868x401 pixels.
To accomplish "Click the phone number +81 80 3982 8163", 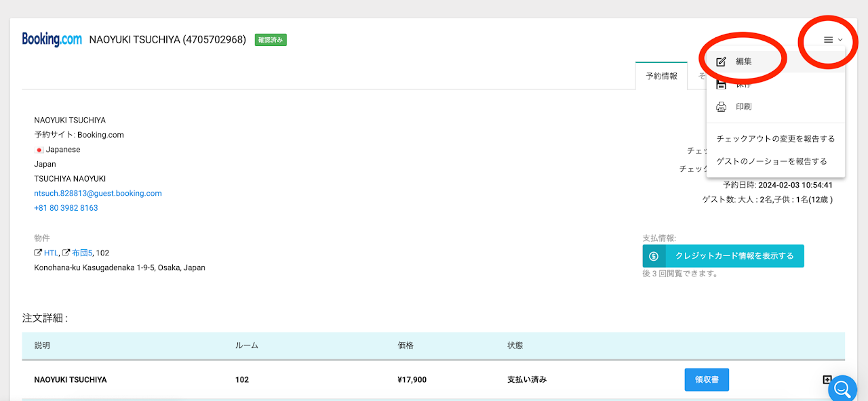I will pyautogui.click(x=66, y=209).
